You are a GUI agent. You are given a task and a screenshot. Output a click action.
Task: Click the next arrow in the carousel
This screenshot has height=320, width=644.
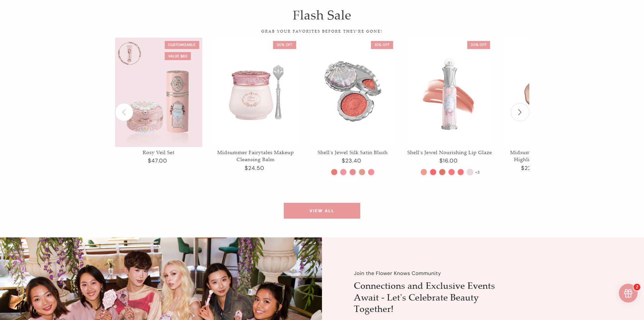pyautogui.click(x=520, y=112)
